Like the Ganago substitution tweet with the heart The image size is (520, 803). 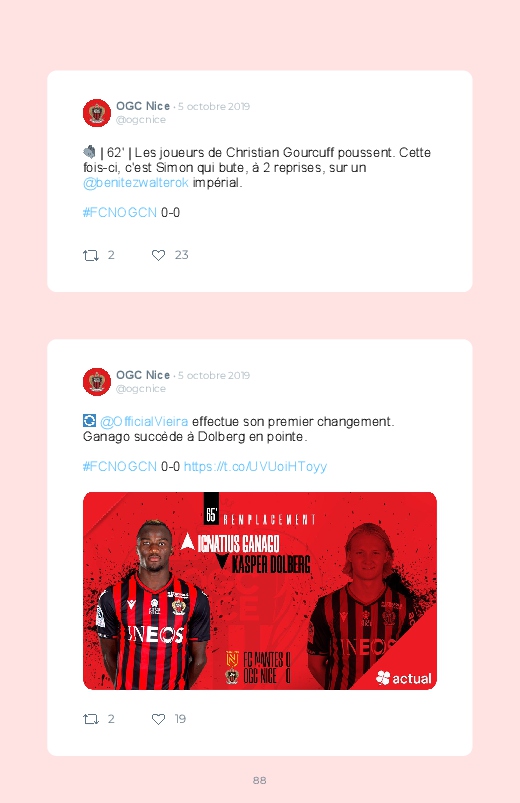point(158,719)
